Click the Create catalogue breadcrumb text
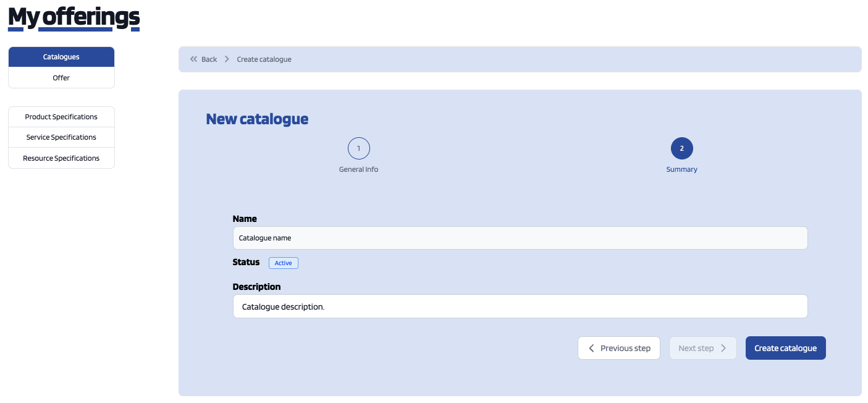 tap(264, 59)
